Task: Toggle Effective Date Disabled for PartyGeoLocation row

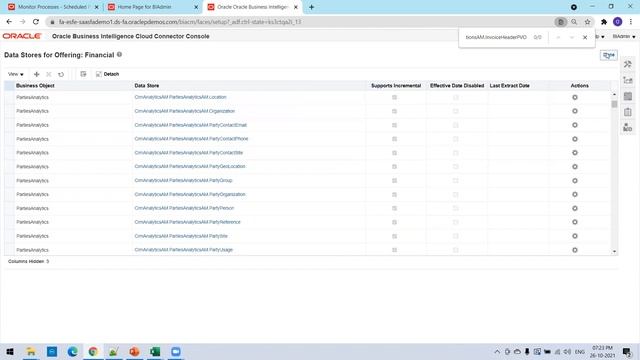Action: click(456, 167)
